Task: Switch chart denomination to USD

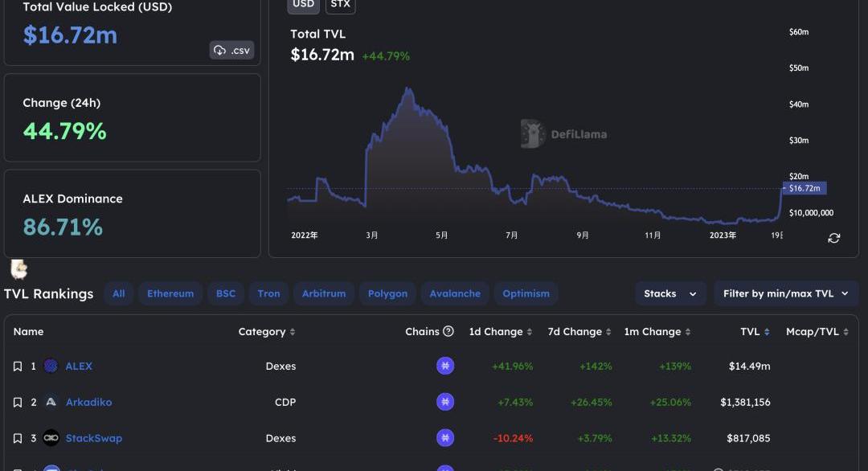Action: tap(303, 5)
